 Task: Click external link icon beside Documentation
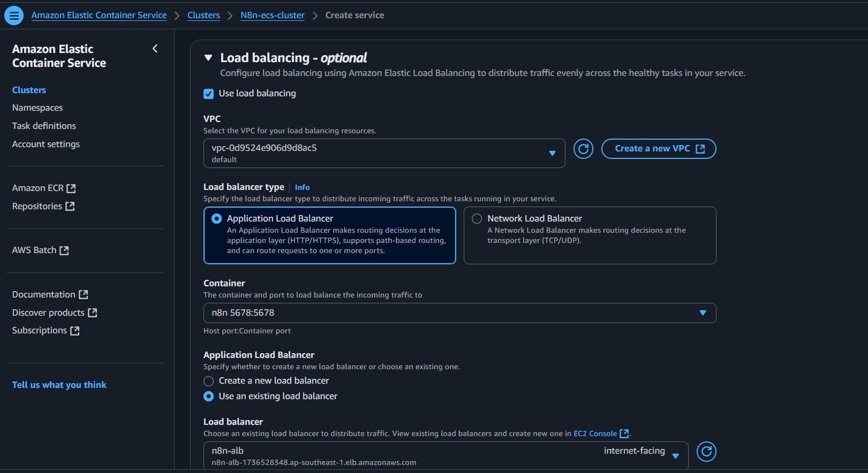(x=84, y=295)
